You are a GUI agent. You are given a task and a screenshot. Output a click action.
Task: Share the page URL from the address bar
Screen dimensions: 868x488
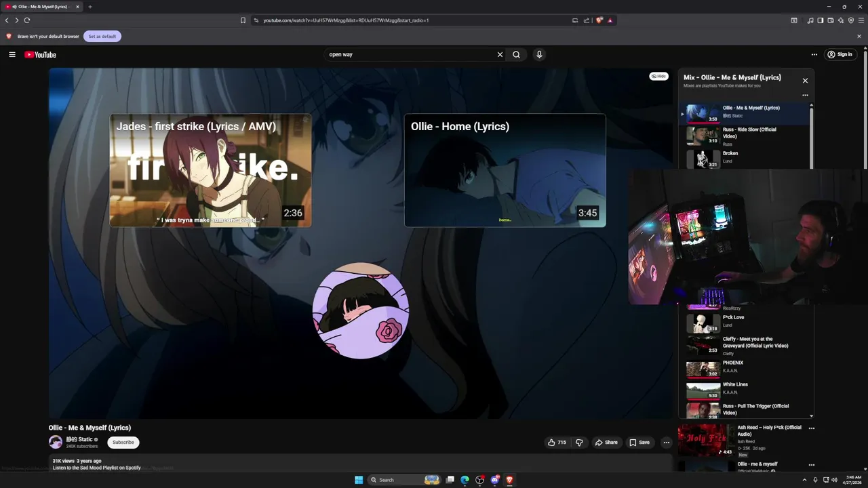pos(587,20)
